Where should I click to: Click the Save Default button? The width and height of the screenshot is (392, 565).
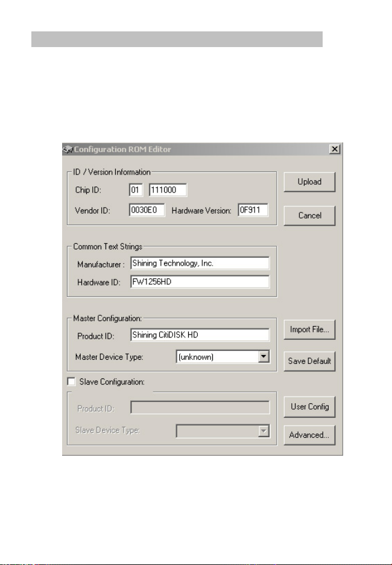pyautogui.click(x=309, y=361)
